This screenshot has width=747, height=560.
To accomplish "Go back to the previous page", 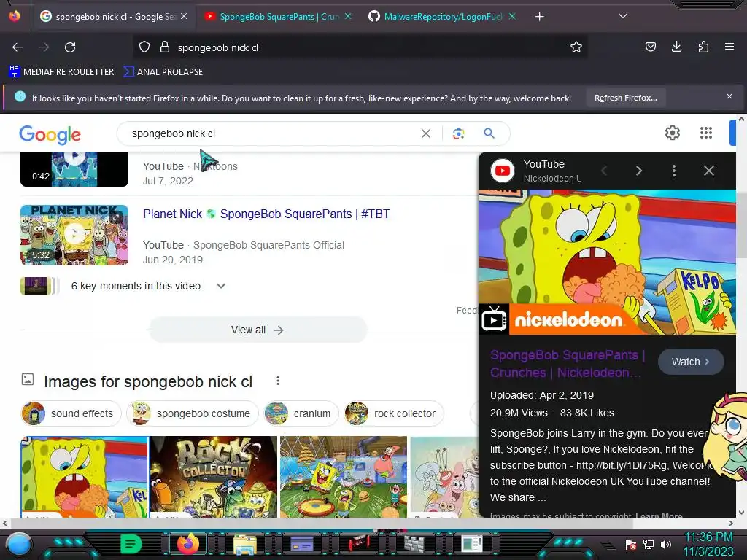I will coord(18,47).
